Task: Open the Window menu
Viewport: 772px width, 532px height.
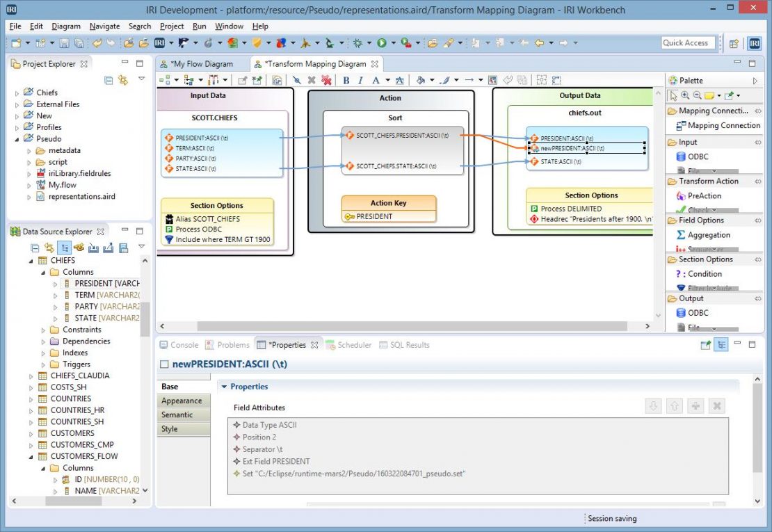Action: click(x=229, y=26)
